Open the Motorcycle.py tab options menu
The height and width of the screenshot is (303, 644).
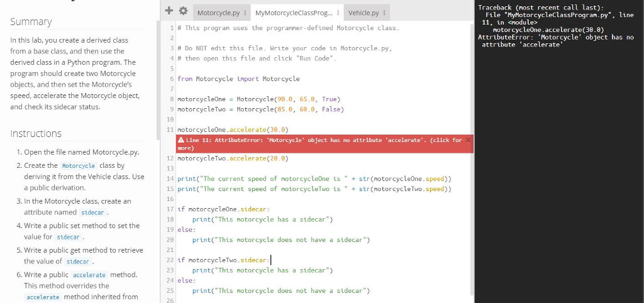245,13
